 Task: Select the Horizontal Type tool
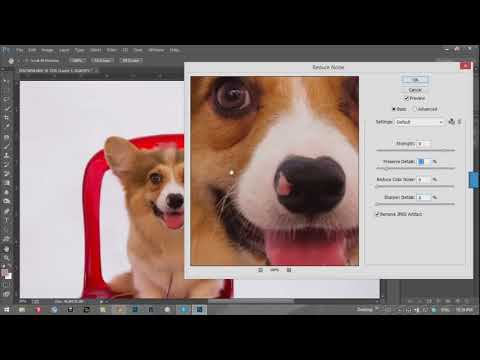(6, 220)
